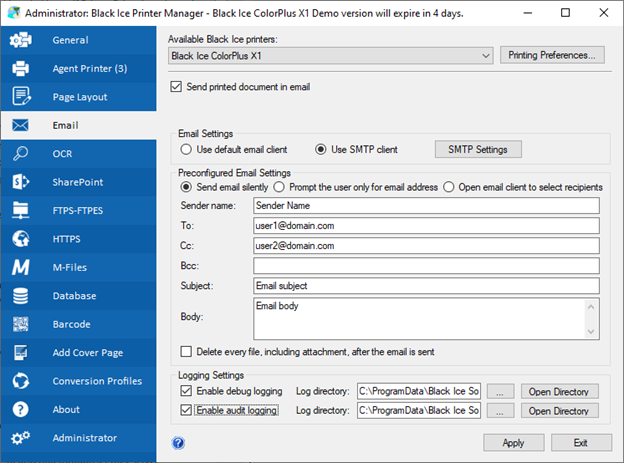The height and width of the screenshot is (463, 624).
Task: Click the General gear icon in sidebar
Action: 20,40
